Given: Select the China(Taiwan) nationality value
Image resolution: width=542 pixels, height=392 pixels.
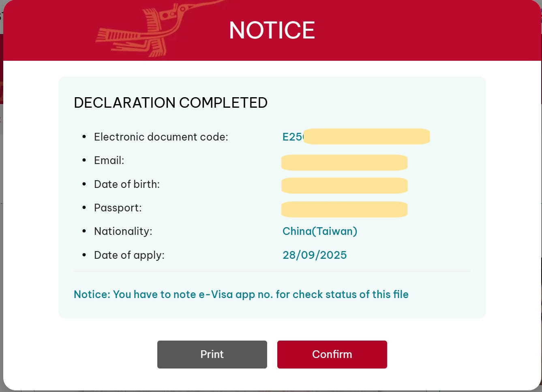Looking at the screenshot, I should pos(320,231).
